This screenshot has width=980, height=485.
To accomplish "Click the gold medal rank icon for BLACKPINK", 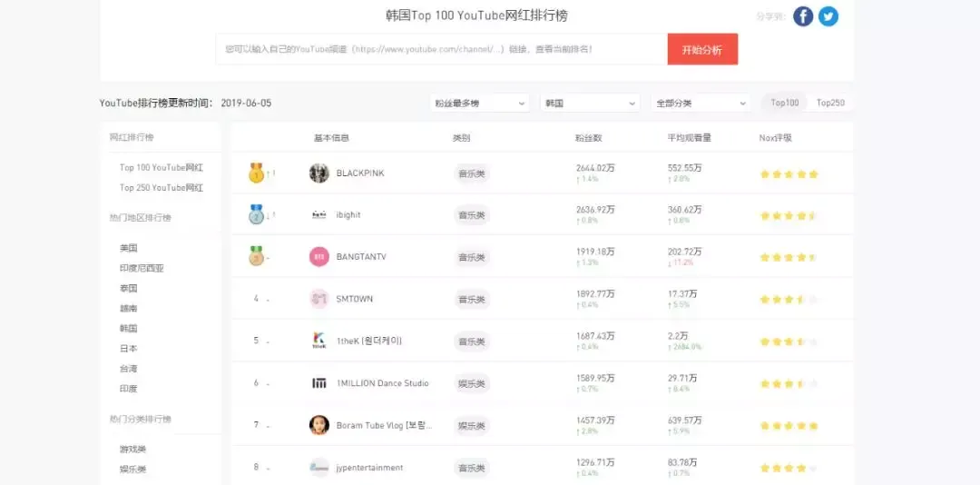I will [256, 173].
